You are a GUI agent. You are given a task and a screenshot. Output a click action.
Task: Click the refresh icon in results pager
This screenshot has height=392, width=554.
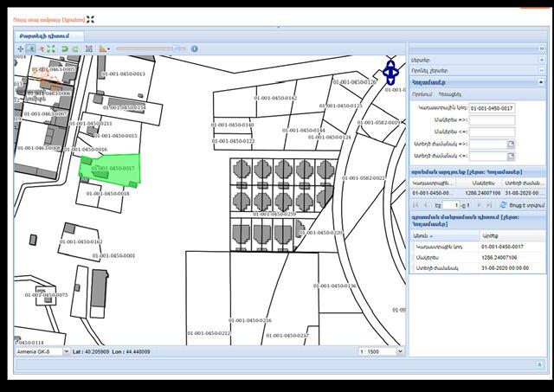(x=503, y=205)
